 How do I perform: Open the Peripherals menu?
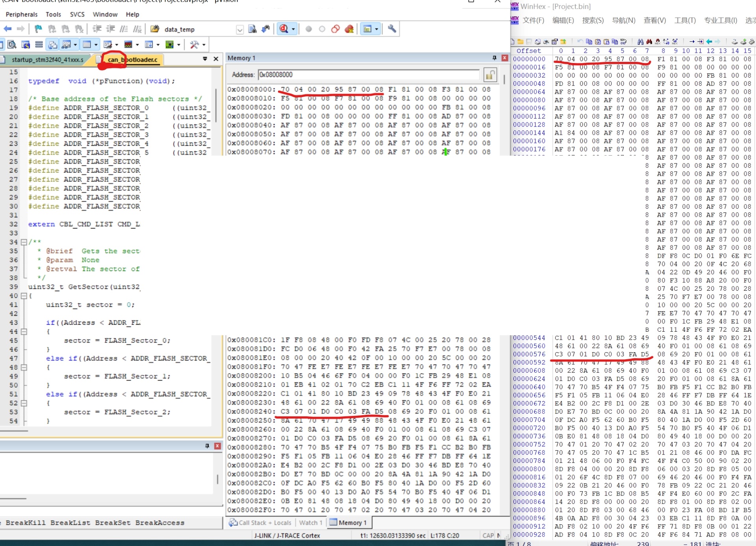tap(22, 15)
